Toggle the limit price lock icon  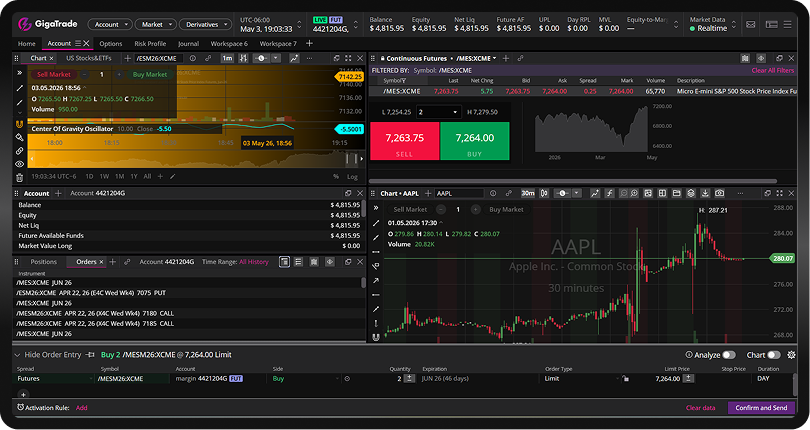[626, 379]
